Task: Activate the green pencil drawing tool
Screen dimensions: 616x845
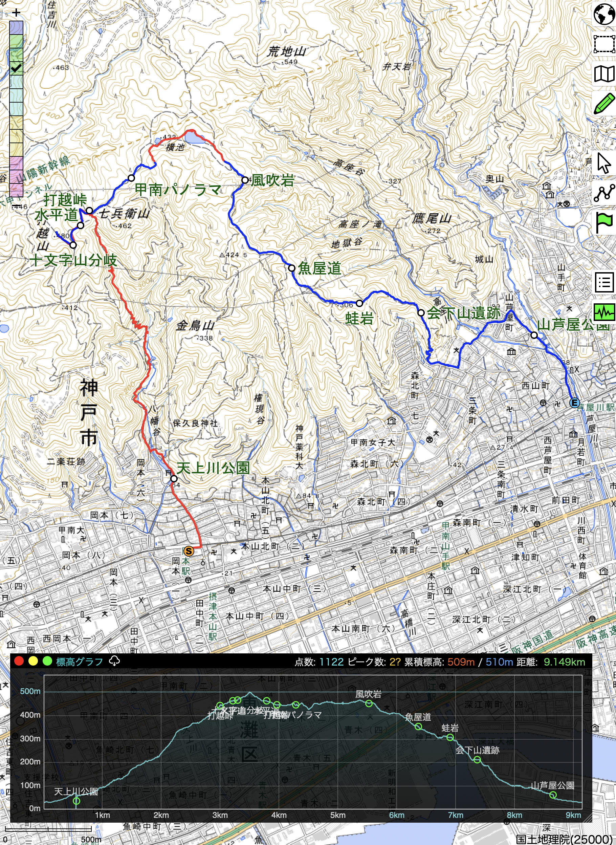Action: pos(604,104)
